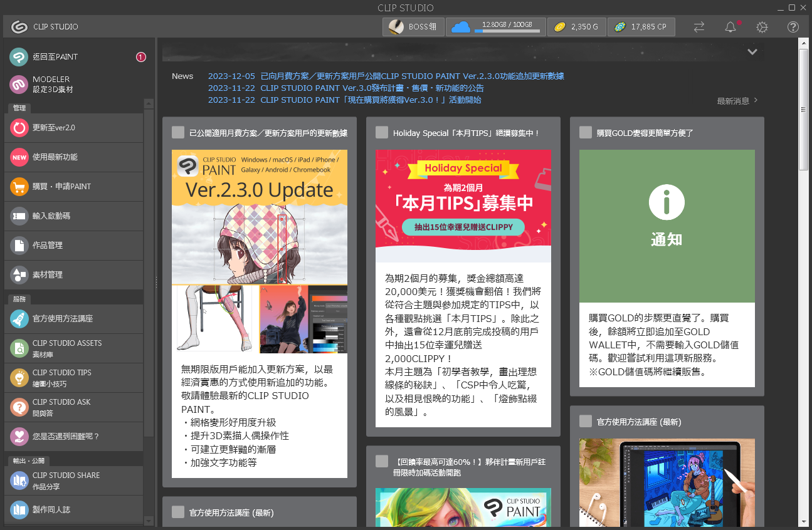Screen dimensions: 812x530
Task: Open 作品管理
Action: click(73, 246)
